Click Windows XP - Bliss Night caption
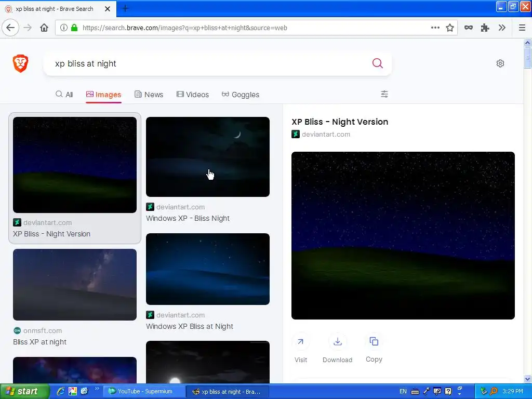The height and width of the screenshot is (399, 532). coord(188,218)
